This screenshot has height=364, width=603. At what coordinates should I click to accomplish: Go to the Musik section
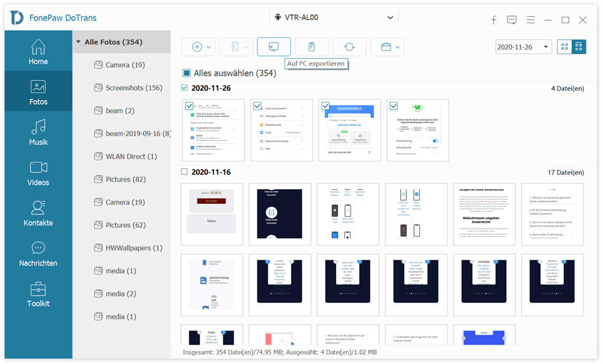[x=38, y=132]
